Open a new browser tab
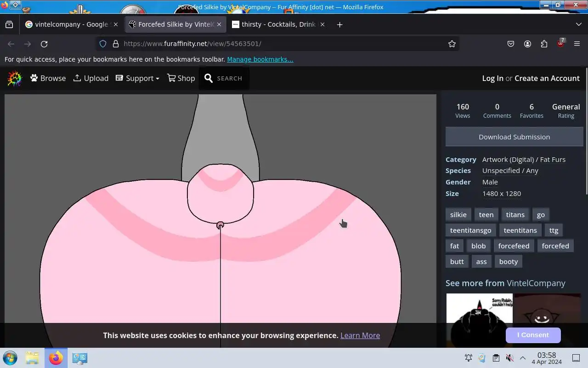This screenshot has width=588, height=368. [339, 24]
